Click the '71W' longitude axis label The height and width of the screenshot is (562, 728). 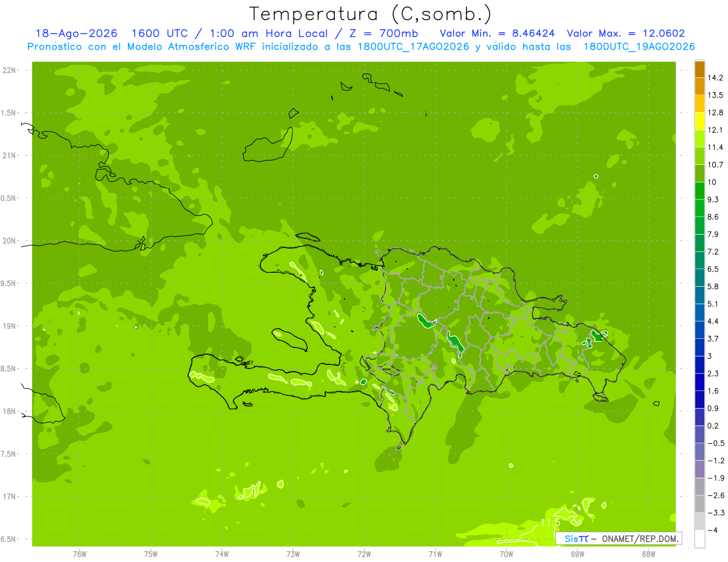(x=435, y=554)
